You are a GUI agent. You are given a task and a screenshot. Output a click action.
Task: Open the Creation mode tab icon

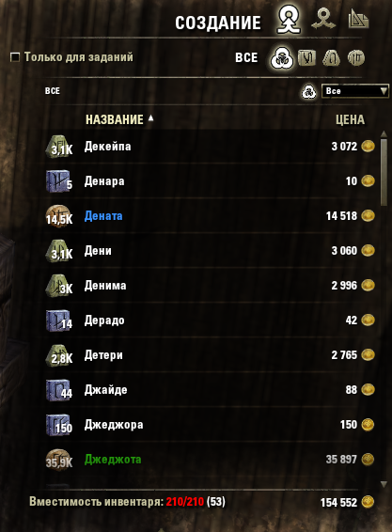[x=289, y=20]
